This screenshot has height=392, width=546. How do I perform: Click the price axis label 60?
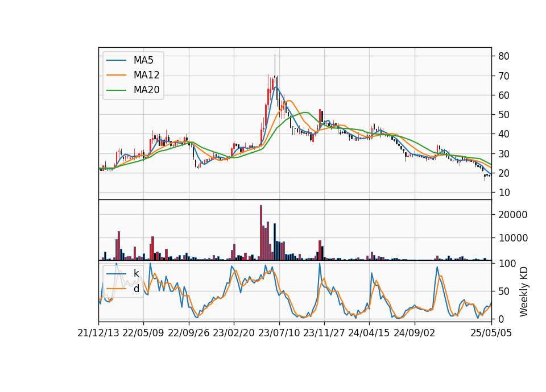pyautogui.click(x=503, y=95)
